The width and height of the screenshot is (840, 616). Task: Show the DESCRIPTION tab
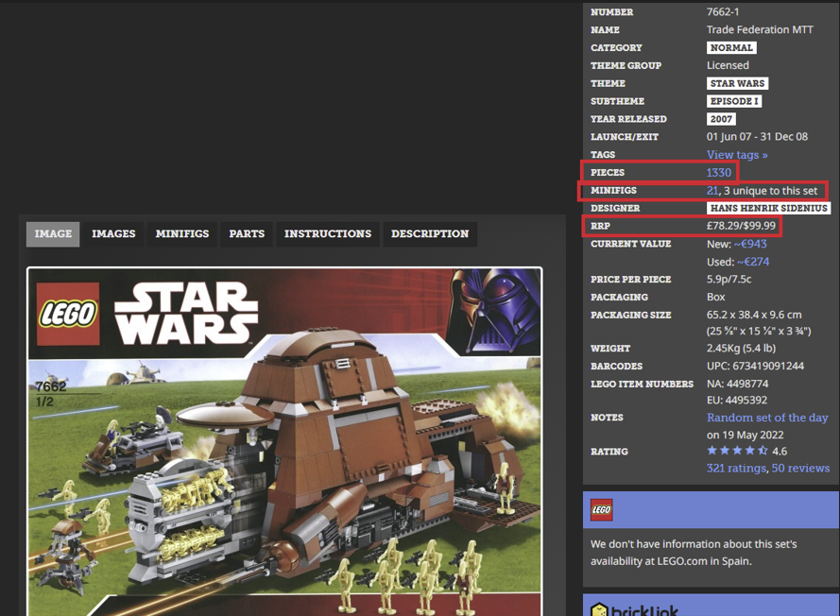430,234
